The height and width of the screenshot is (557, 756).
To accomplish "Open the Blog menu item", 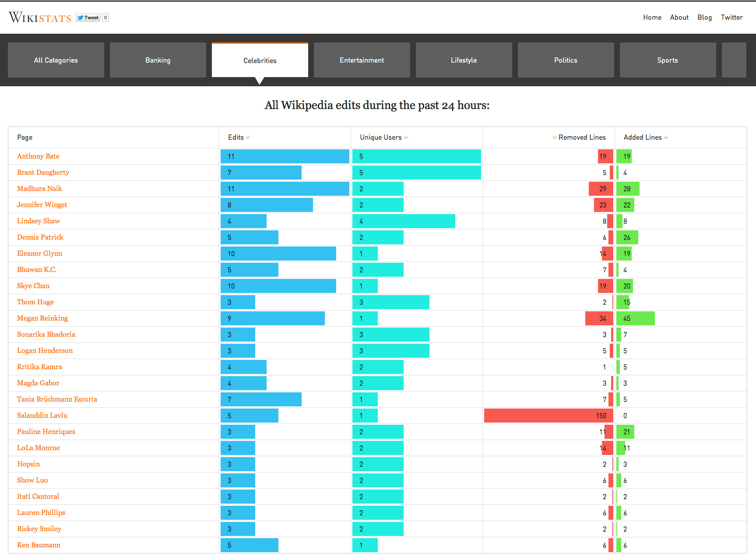I will tap(704, 17).
